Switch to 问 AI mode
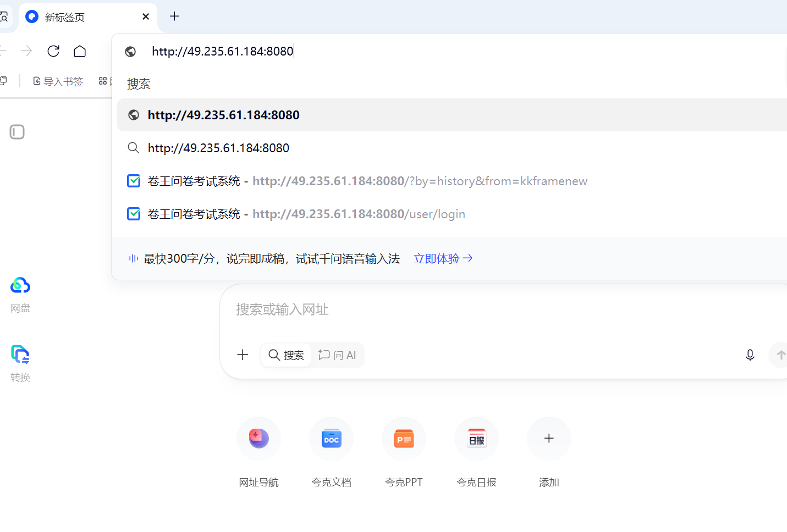The height and width of the screenshot is (532, 787). coord(337,355)
